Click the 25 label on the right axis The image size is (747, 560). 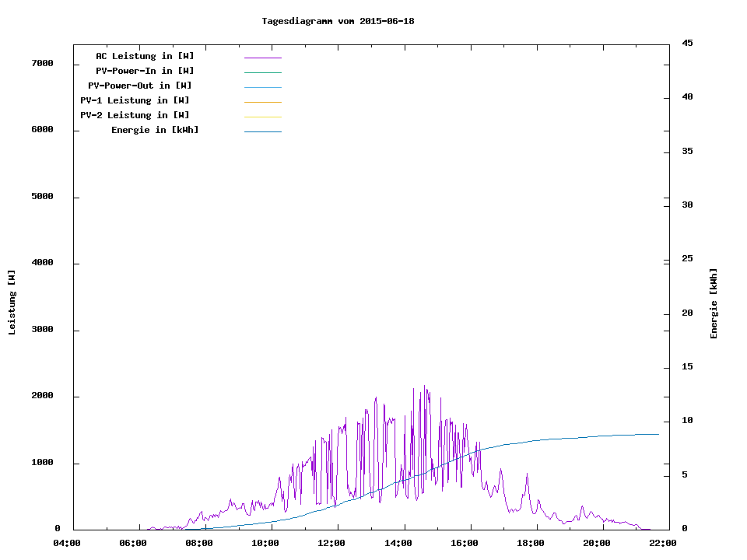687,258
